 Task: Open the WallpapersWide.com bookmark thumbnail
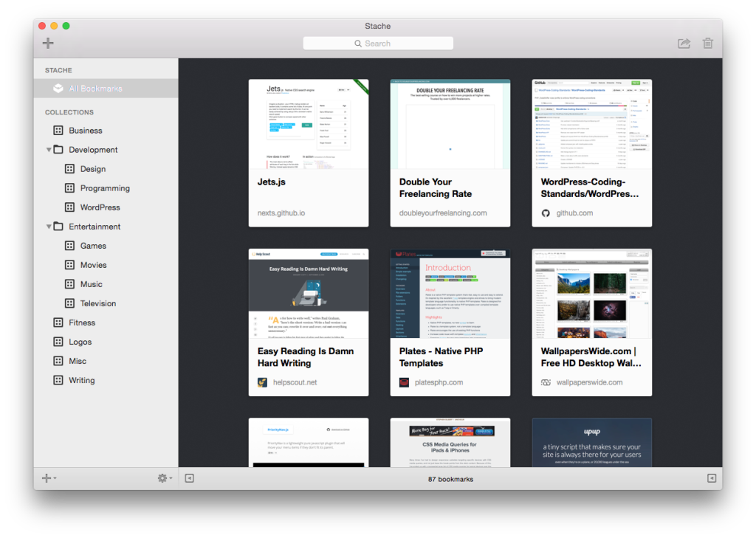tap(592, 293)
